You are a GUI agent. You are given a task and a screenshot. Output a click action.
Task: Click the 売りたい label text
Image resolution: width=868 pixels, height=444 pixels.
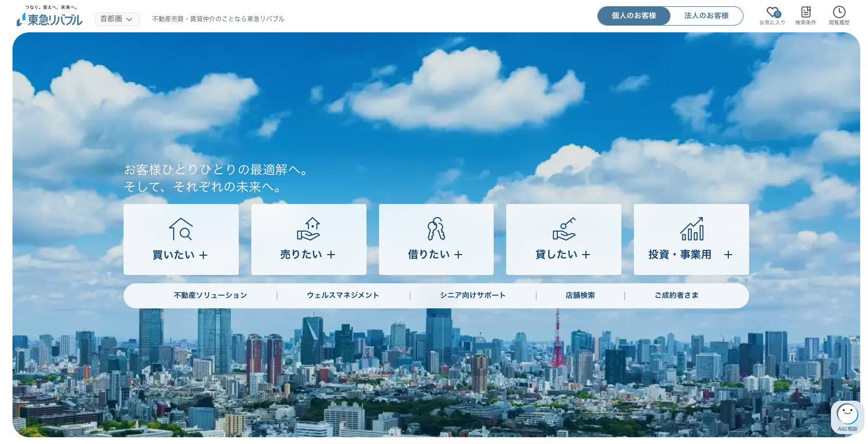tap(301, 255)
